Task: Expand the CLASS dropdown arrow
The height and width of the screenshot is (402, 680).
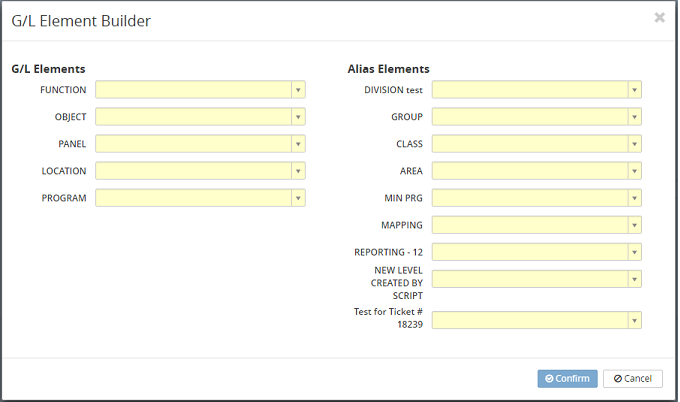Action: click(634, 144)
